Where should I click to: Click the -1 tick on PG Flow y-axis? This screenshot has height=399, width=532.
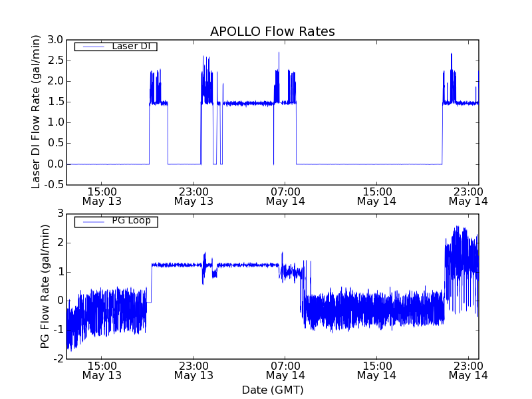59,330
